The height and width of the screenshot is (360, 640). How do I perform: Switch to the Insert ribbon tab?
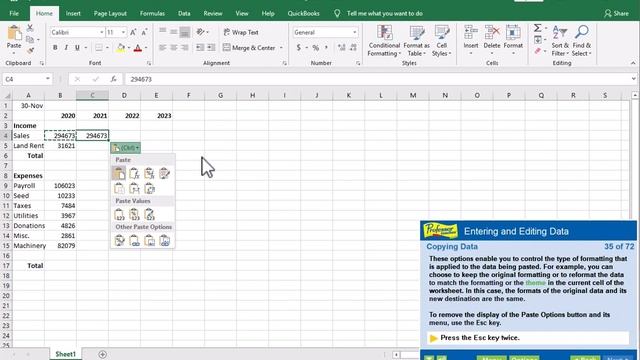[x=73, y=13]
